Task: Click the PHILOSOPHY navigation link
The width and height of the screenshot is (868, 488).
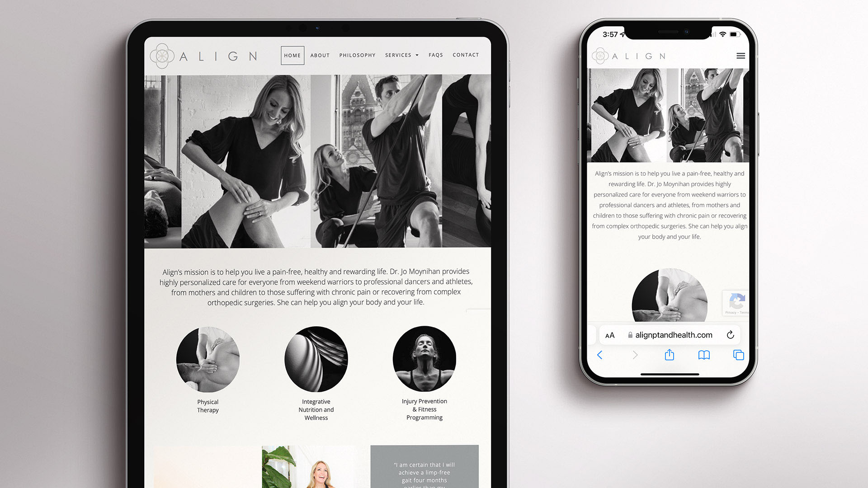Action: pos(357,55)
